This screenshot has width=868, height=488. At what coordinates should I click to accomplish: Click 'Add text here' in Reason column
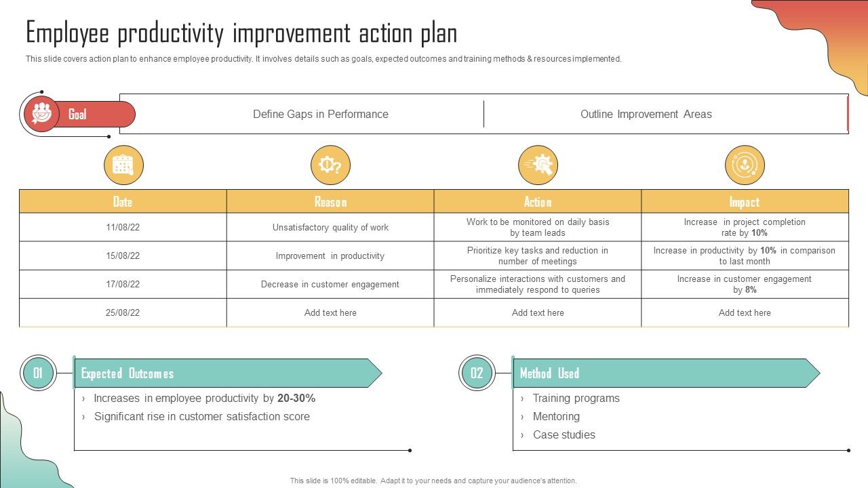click(330, 313)
